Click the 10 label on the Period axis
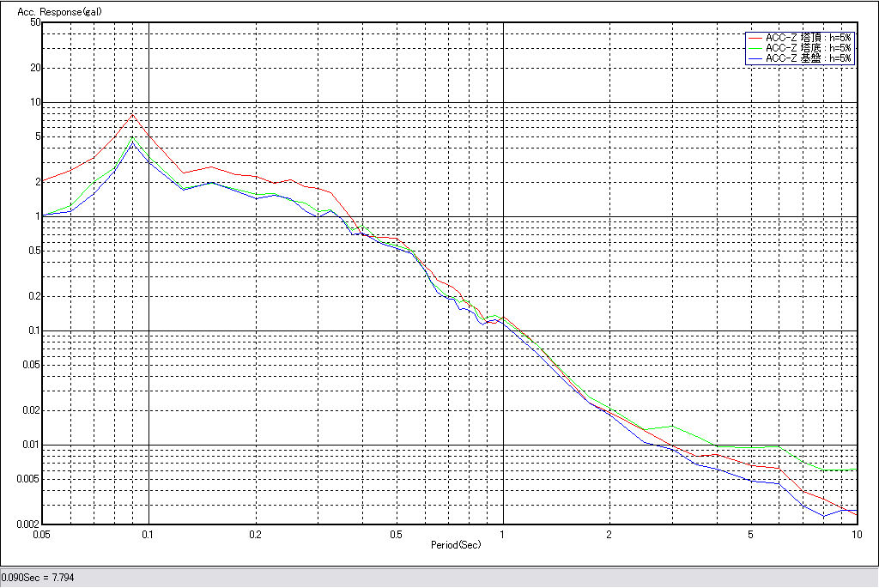 [x=855, y=535]
